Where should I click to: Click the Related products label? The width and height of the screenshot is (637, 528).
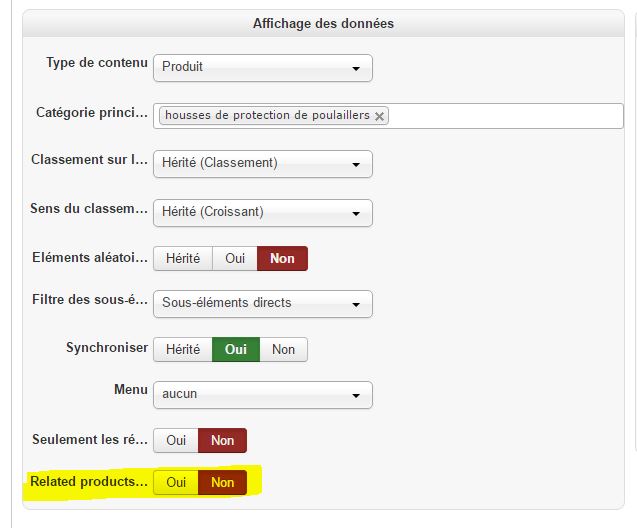coord(88,482)
